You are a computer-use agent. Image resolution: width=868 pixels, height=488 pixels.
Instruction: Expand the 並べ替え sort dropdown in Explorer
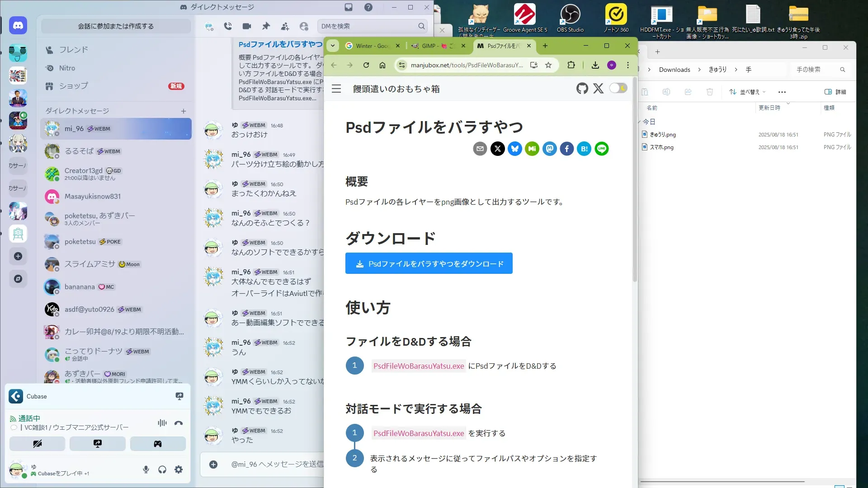tap(748, 92)
